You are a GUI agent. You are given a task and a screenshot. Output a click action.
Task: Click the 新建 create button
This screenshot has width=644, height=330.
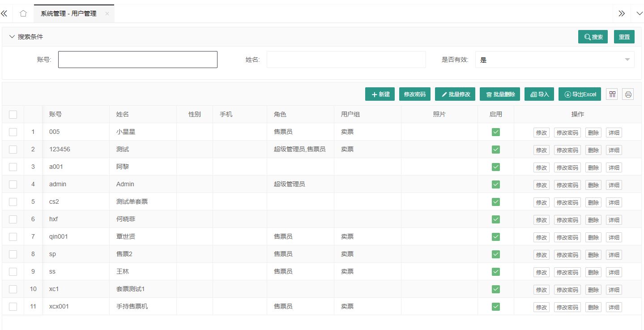pos(380,94)
